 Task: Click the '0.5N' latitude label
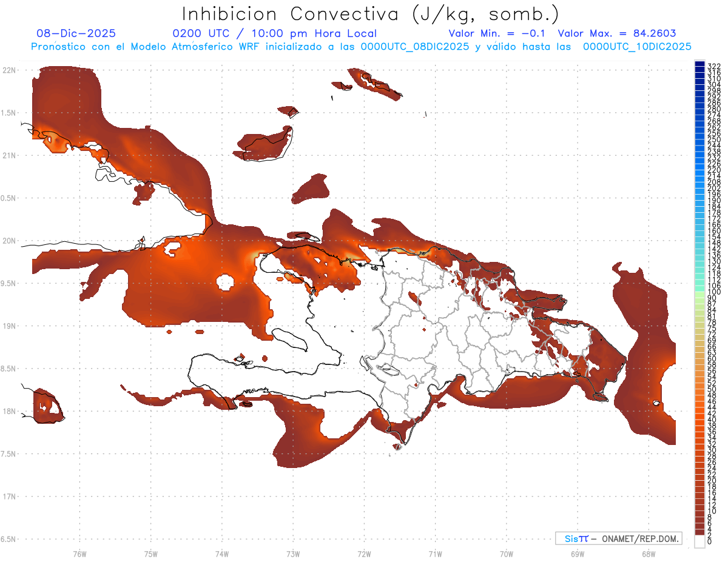8,198
